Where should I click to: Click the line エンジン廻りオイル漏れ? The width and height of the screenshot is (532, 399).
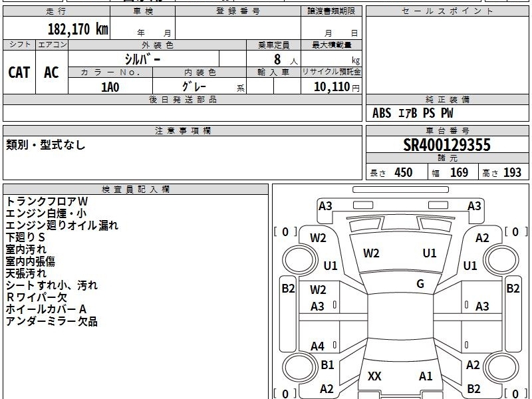[62, 225]
